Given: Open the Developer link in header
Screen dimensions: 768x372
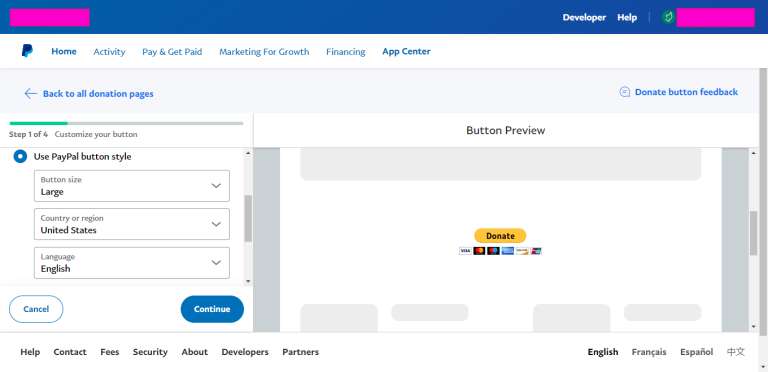Looking at the screenshot, I should coord(584,18).
